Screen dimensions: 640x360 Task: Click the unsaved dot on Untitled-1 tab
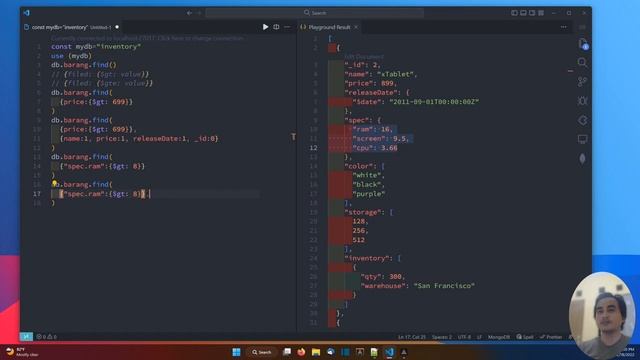pyautogui.click(x=117, y=27)
